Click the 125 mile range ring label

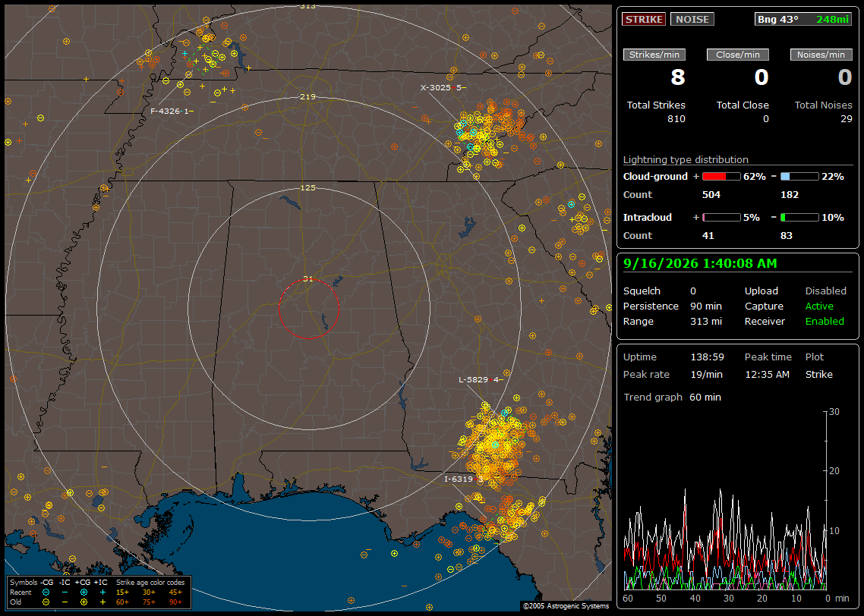(308, 187)
